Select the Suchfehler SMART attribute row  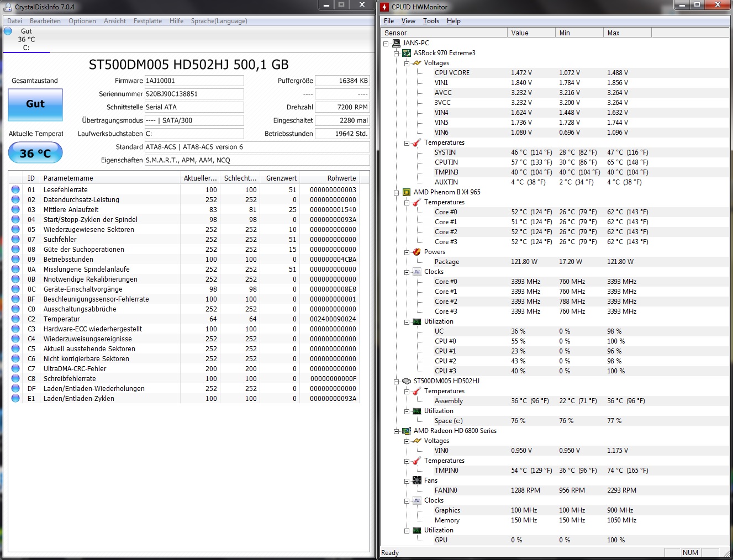tap(184, 239)
